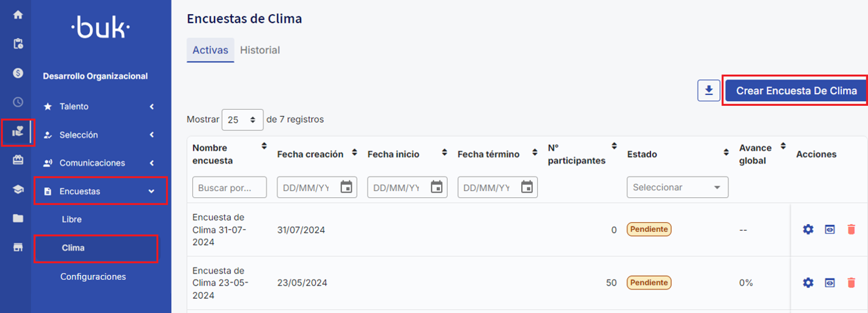868x313 pixels.
Task: Click the Buscar por name search field
Action: (x=229, y=187)
